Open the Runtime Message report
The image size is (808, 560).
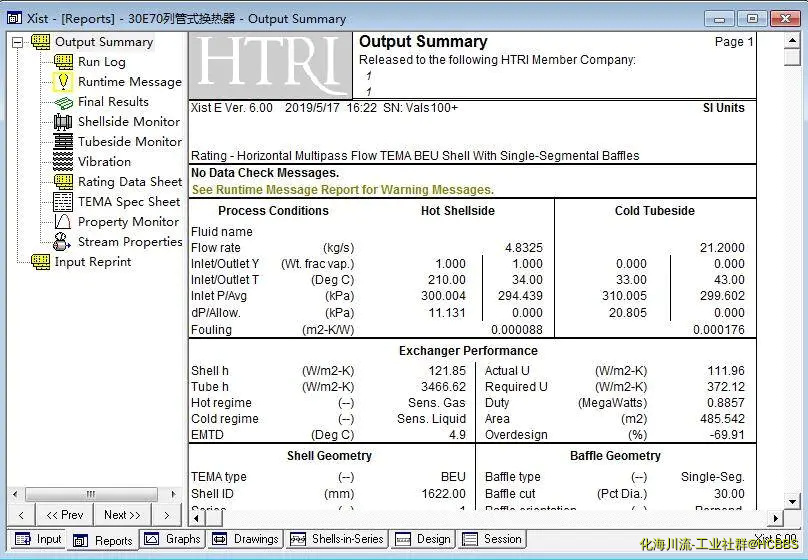pyautogui.click(x=130, y=82)
